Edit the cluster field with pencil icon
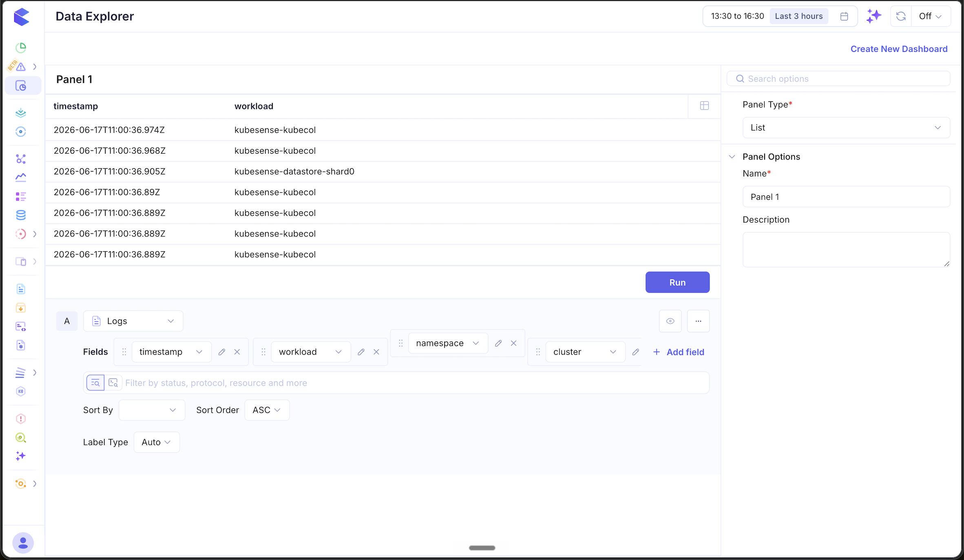The height and width of the screenshot is (560, 964). [x=636, y=352]
